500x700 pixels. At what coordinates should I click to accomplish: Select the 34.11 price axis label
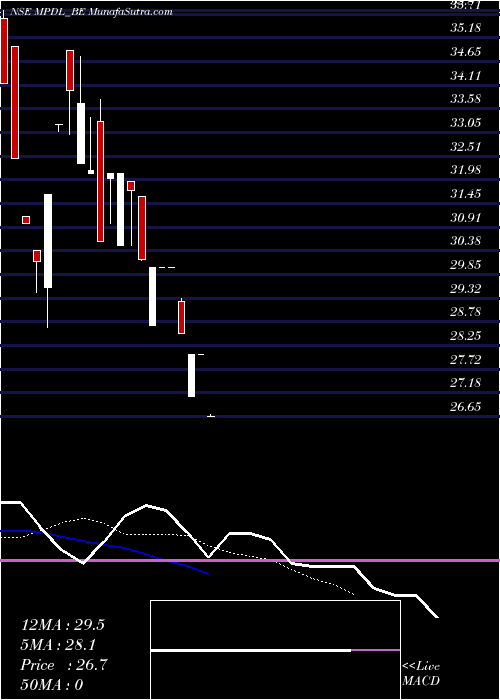point(465,75)
